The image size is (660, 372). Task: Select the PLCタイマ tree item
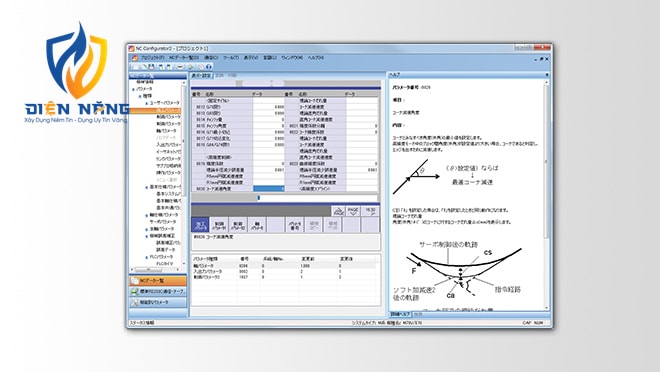tap(165, 264)
